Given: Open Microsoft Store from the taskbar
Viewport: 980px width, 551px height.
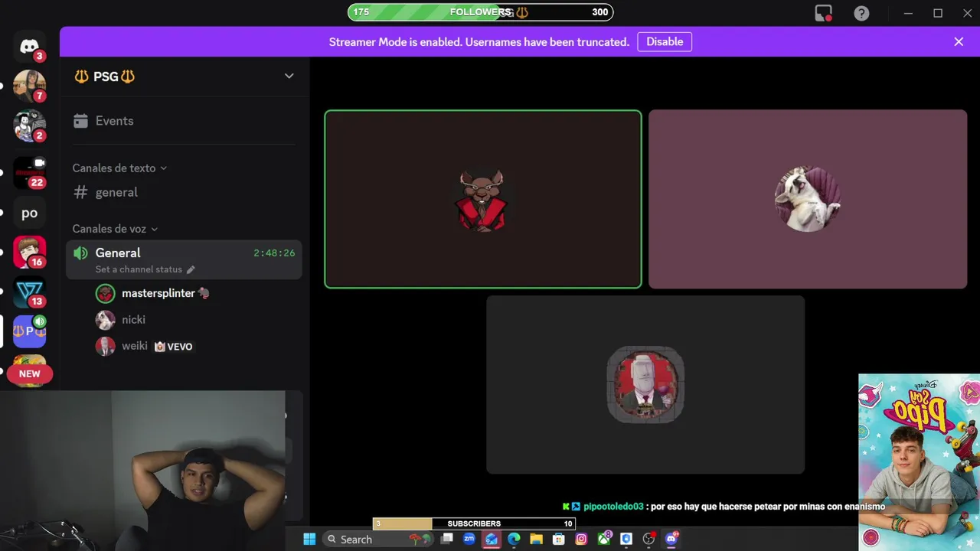Looking at the screenshot, I should 559,540.
